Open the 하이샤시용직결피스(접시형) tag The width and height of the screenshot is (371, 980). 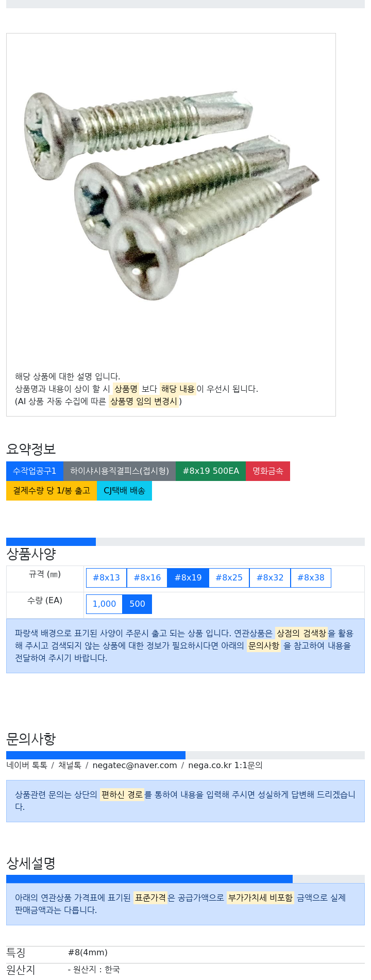point(120,471)
